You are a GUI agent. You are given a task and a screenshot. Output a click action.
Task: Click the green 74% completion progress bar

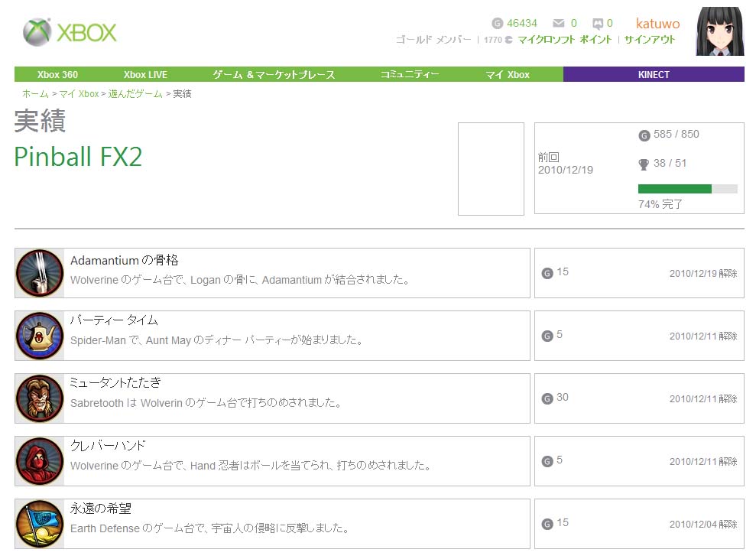point(687,189)
